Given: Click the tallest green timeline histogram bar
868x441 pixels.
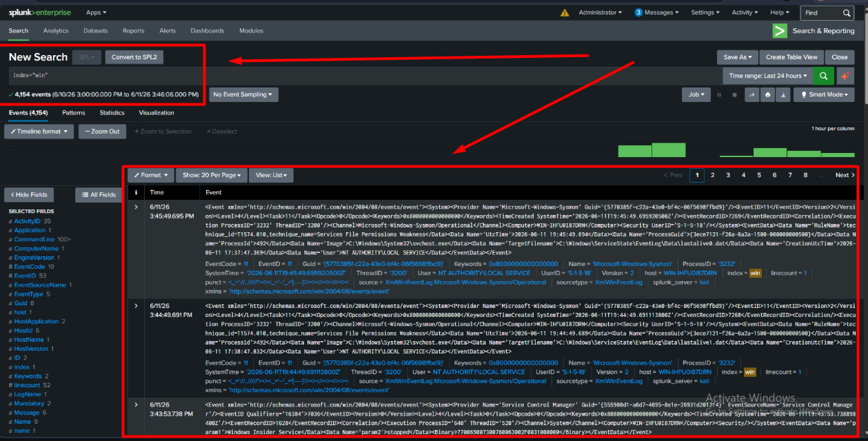Looking at the screenshot, I should tap(669, 150).
